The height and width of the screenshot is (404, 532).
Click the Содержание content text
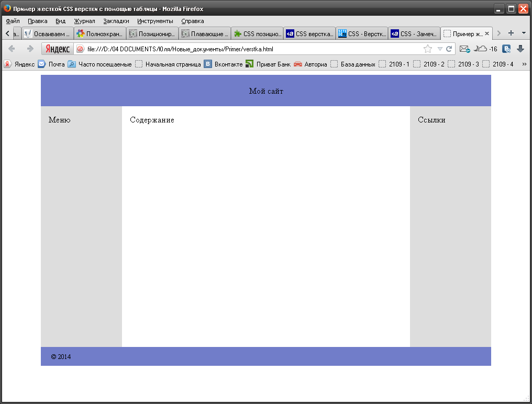click(152, 120)
